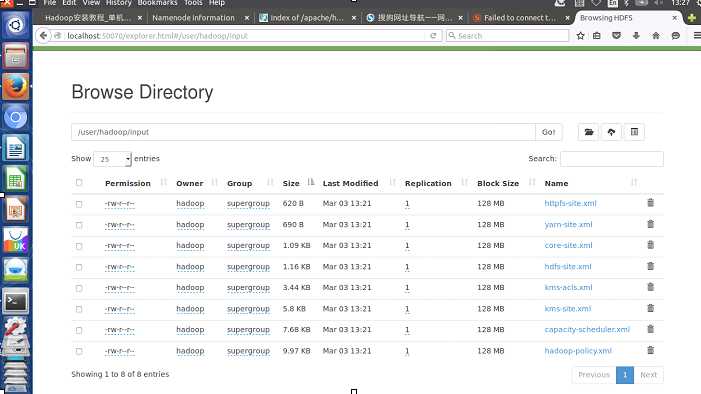Tick the select-all checkbox in header
Image resolution: width=701 pixels, height=394 pixels.
[x=79, y=182]
